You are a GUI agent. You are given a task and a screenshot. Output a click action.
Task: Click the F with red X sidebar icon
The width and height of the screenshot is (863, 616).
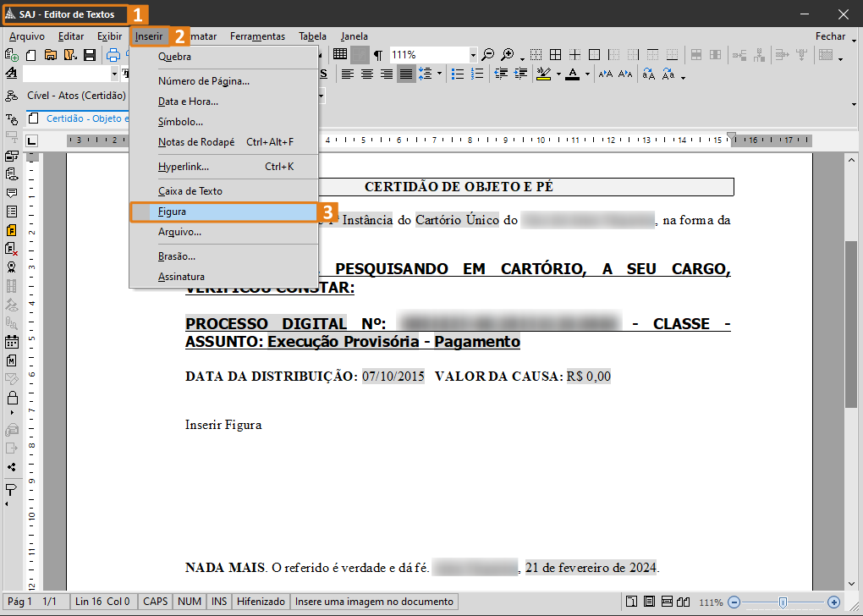pyautogui.click(x=12, y=249)
